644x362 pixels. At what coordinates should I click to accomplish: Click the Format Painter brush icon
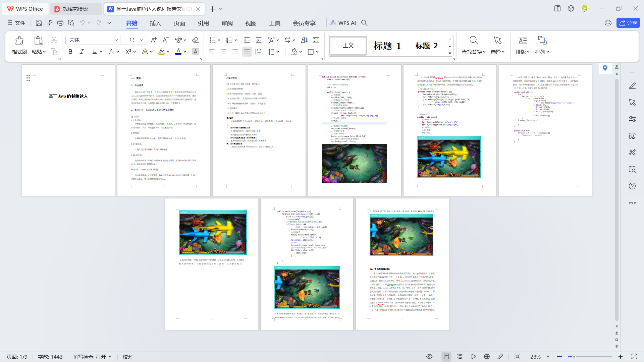coord(19,41)
